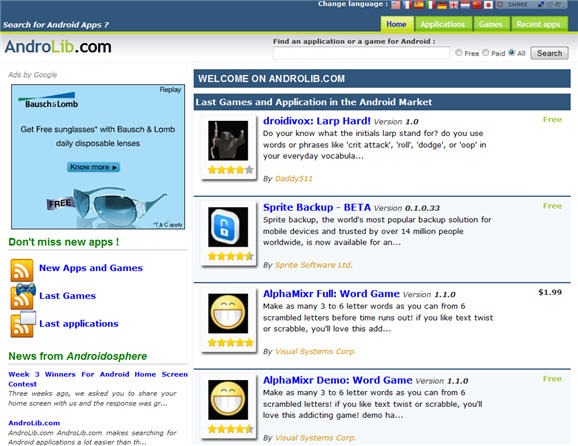Open the AlphaMixr Full smiley app icon

228,313
